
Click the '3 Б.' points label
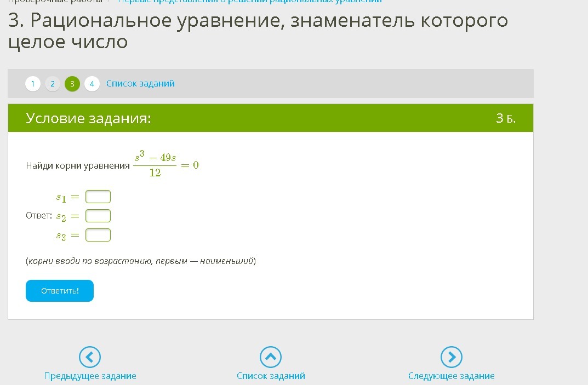pyautogui.click(x=505, y=118)
